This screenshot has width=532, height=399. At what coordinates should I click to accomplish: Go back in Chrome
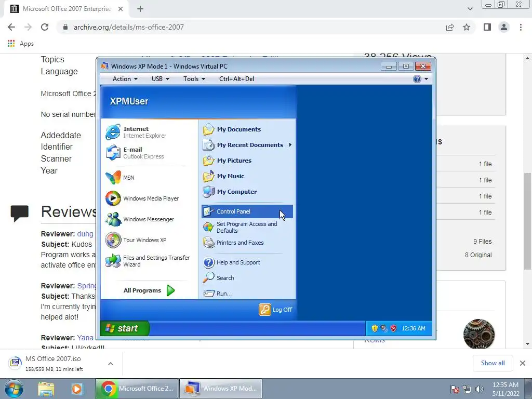click(x=11, y=27)
